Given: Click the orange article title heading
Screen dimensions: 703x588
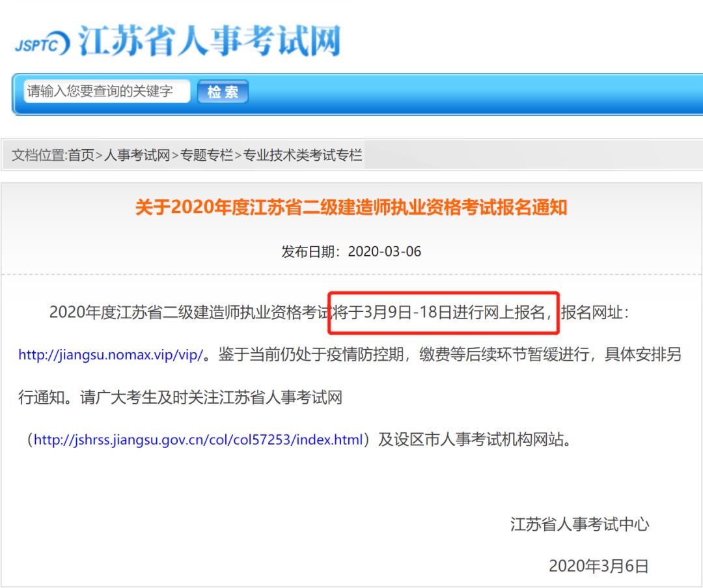Looking at the screenshot, I should pyautogui.click(x=351, y=207).
